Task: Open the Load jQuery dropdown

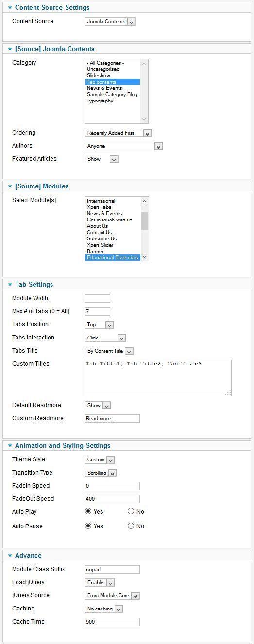Action: tap(100, 583)
